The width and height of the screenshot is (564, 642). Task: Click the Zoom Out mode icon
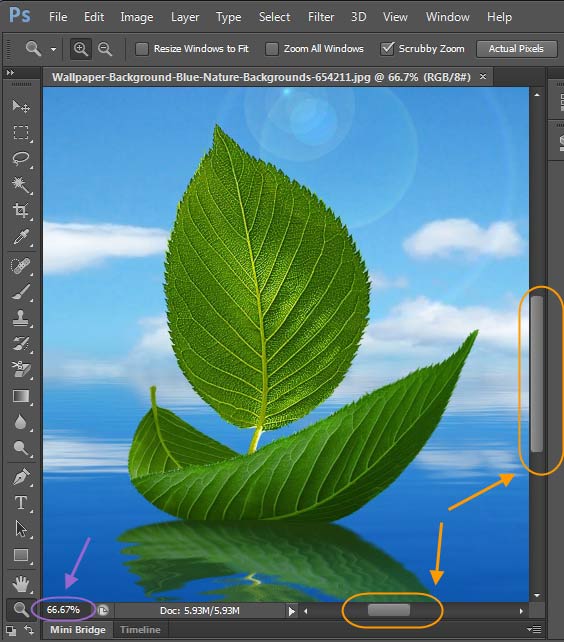105,49
